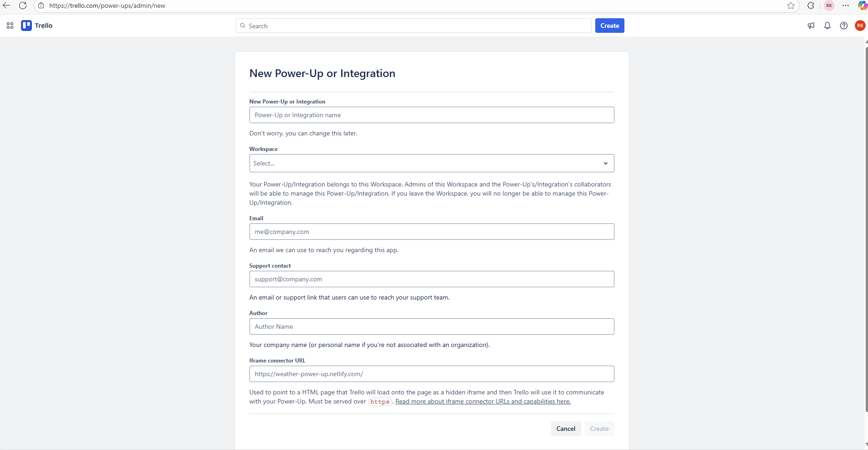Star this page in the browser
The height and width of the screenshot is (450, 868).
coord(791,6)
